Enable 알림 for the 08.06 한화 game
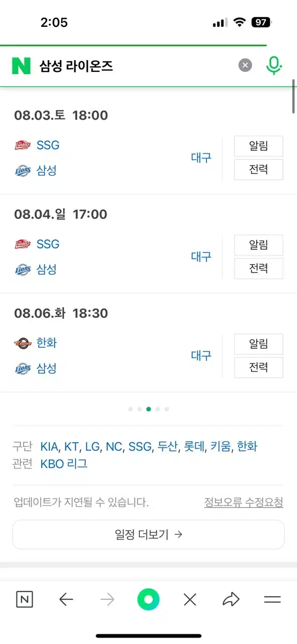Image resolution: width=297 pixels, height=644 pixels. 258,343
